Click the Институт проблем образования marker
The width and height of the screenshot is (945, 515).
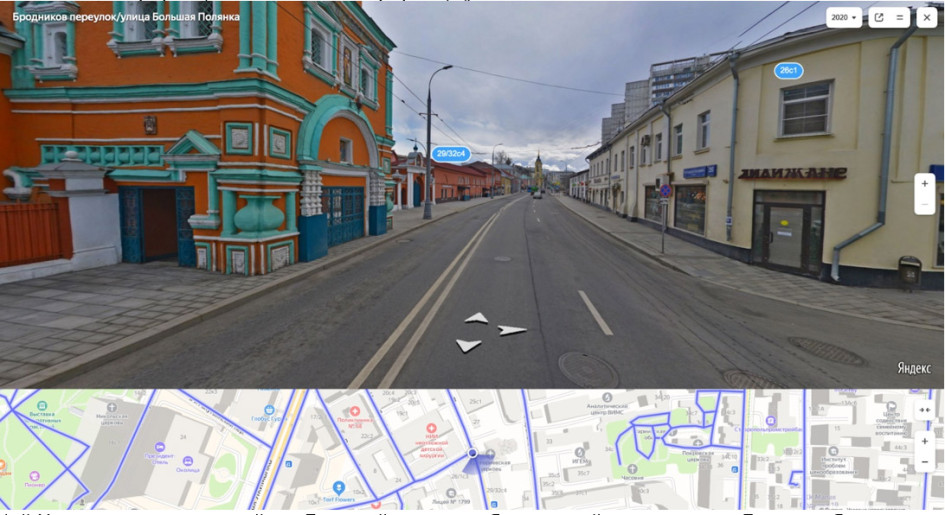tap(834, 451)
